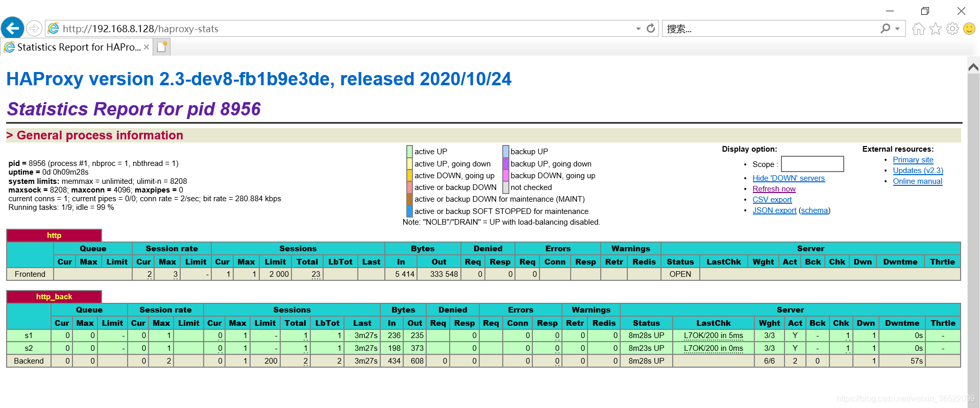Click the active DOWN, going up orange swatch
The image size is (980, 408).
(409, 175)
